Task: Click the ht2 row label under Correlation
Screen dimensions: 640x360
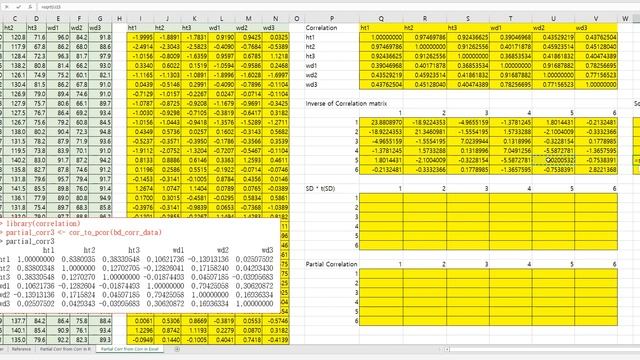Action: [x=310, y=47]
